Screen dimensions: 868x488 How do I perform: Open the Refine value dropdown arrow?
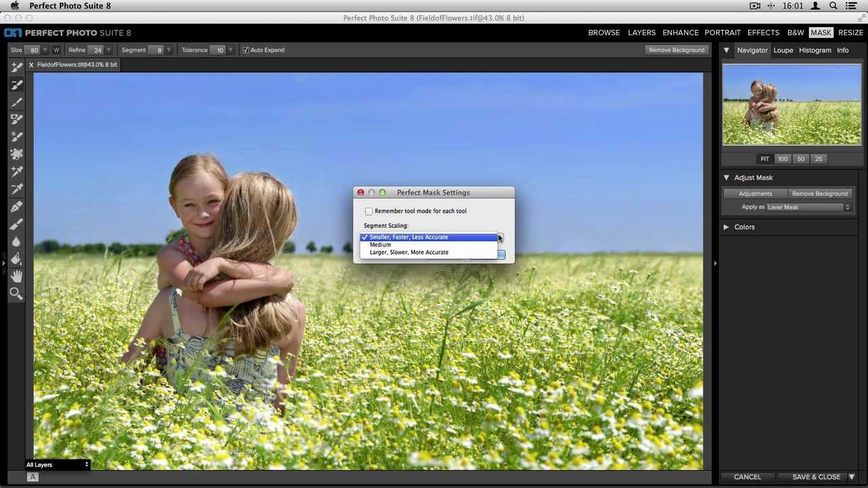(108, 50)
